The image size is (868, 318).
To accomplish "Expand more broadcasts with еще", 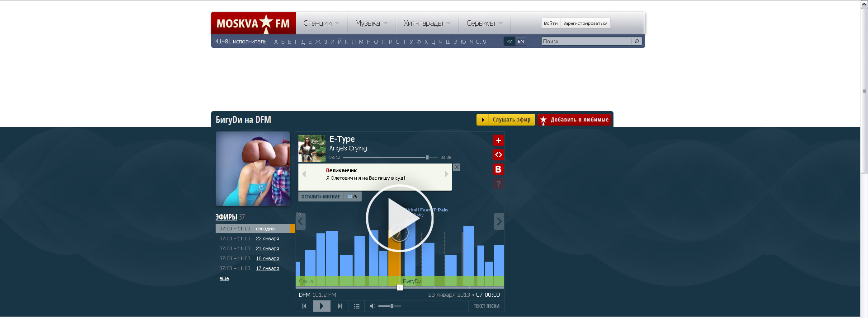I will (x=224, y=278).
